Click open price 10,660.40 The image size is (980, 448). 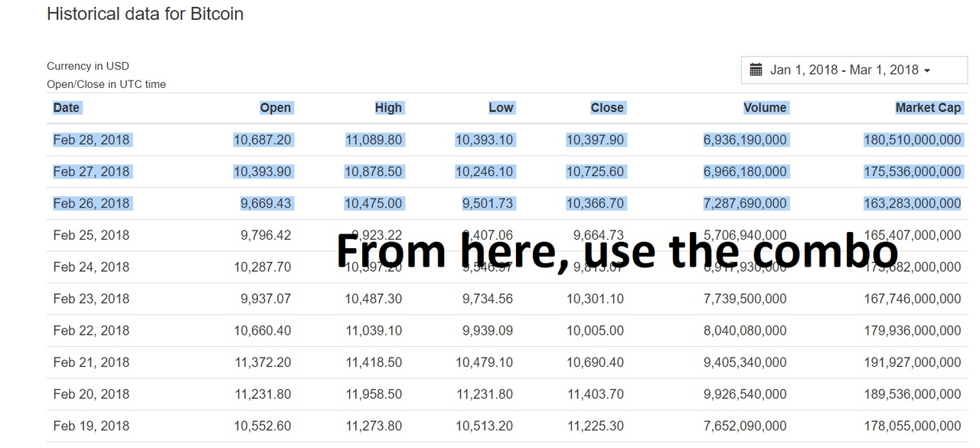pyautogui.click(x=263, y=331)
